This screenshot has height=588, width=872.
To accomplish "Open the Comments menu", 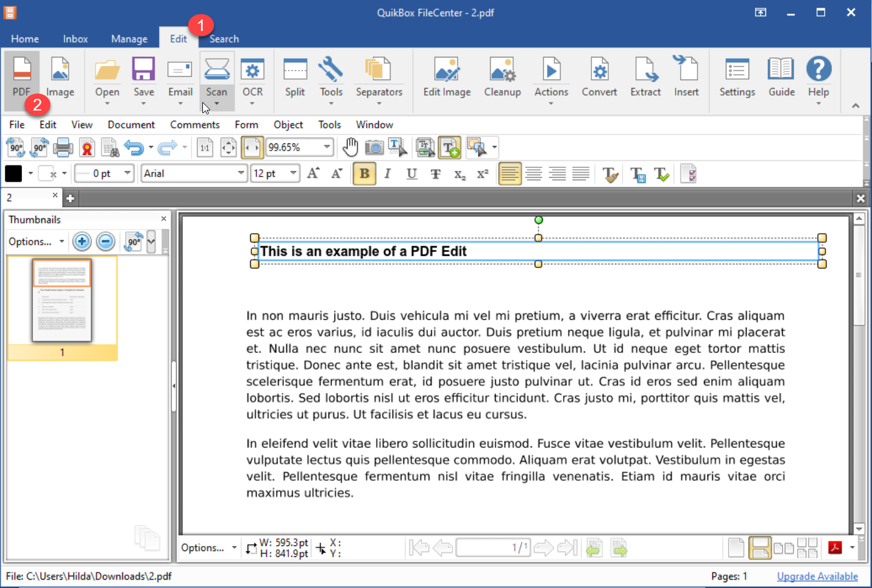I will coord(195,125).
